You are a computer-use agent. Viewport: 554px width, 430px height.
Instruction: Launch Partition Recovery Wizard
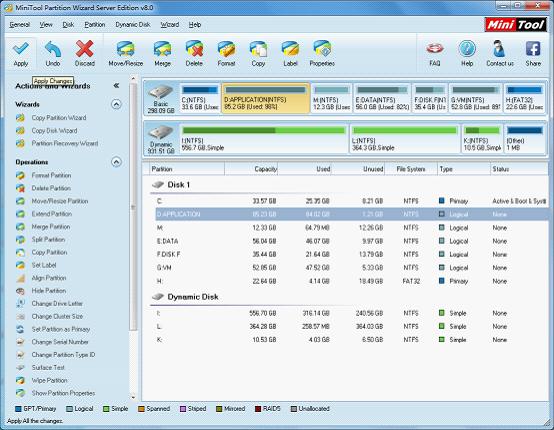(65, 143)
